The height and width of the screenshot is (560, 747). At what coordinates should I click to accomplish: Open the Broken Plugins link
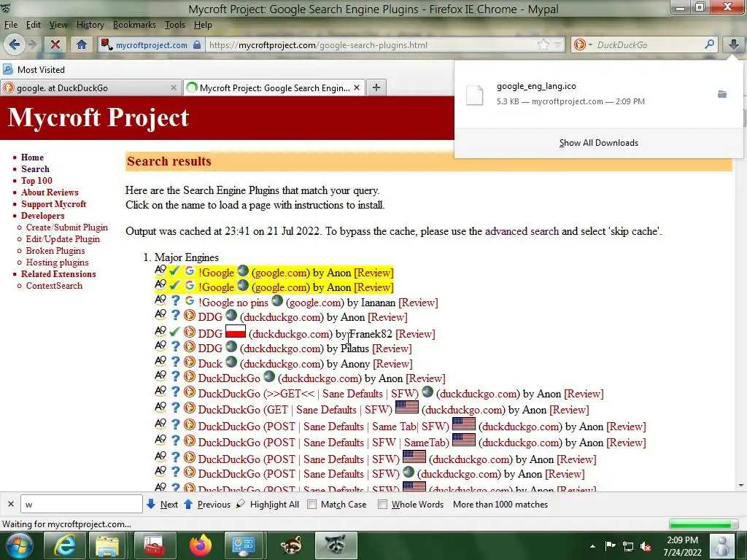55,251
